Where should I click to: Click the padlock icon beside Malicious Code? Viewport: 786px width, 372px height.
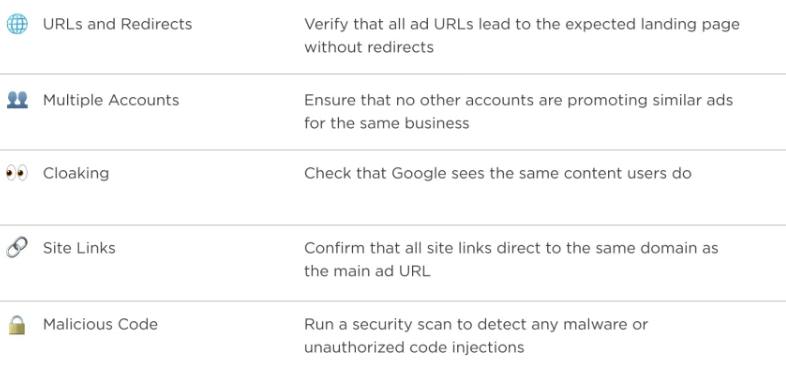(x=17, y=324)
